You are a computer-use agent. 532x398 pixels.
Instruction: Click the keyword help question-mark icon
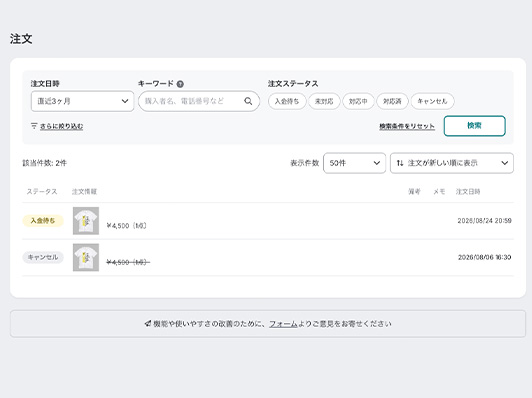coord(180,84)
